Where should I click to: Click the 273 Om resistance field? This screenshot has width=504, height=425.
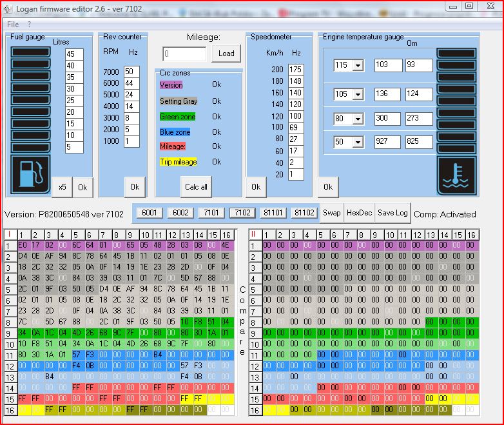tap(419, 119)
